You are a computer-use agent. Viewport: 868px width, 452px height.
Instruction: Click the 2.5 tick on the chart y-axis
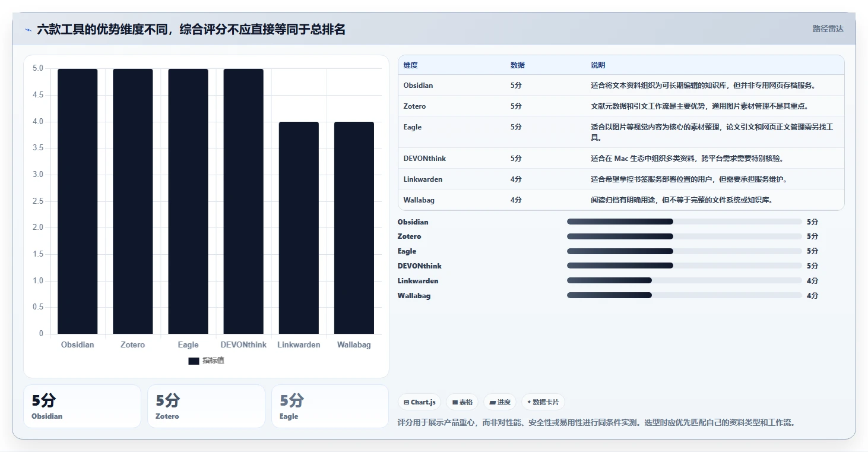pos(37,201)
